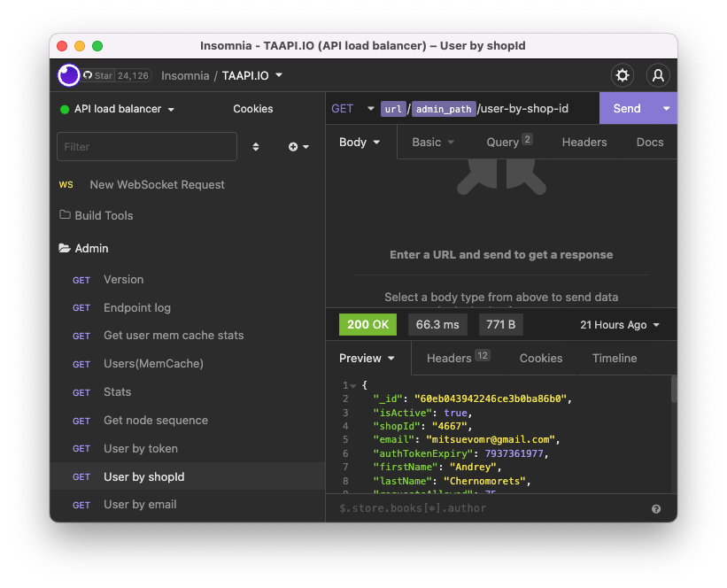Open the response Headers tab
Screen dimensions: 727x588
[458, 358]
